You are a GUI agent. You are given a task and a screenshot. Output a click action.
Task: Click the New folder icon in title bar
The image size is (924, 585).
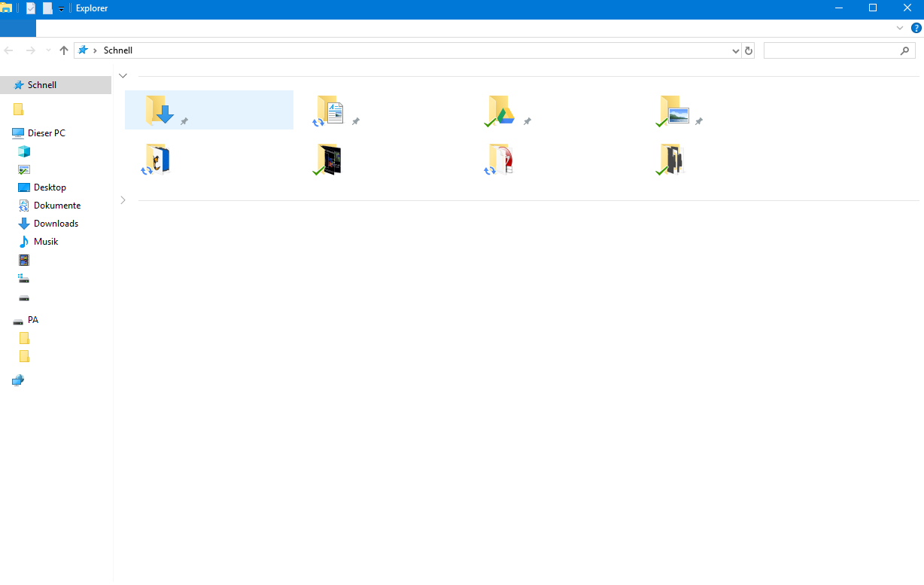click(47, 8)
